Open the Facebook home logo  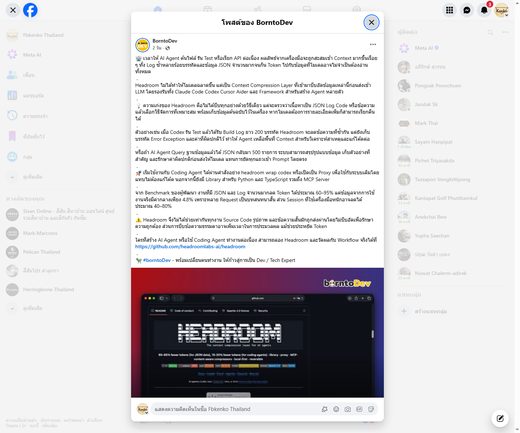(x=30, y=10)
